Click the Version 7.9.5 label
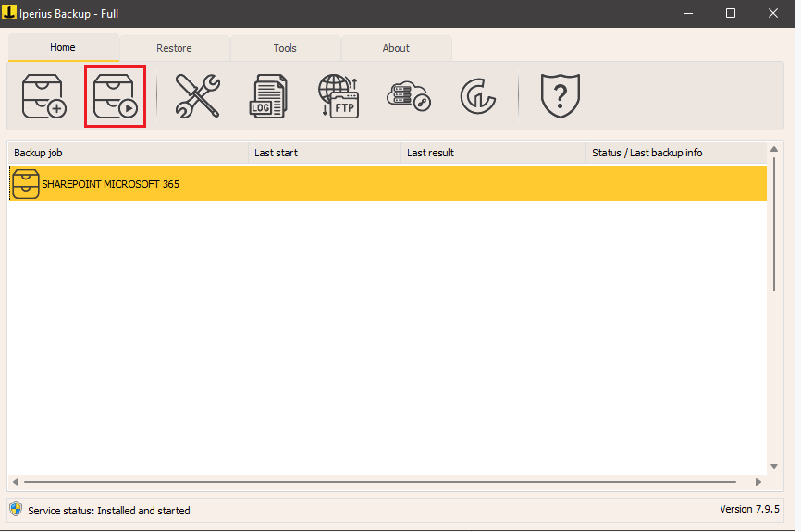 [749, 509]
